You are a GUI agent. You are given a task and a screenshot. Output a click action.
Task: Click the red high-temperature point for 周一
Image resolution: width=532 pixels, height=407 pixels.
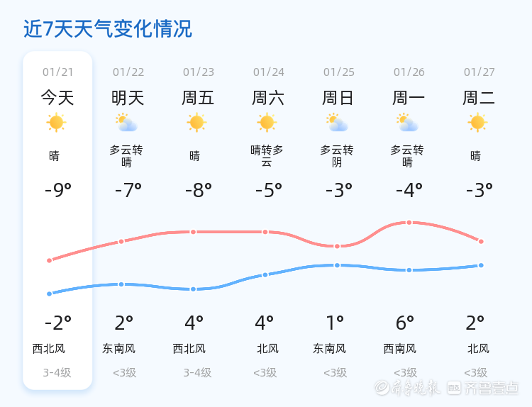tap(409, 223)
